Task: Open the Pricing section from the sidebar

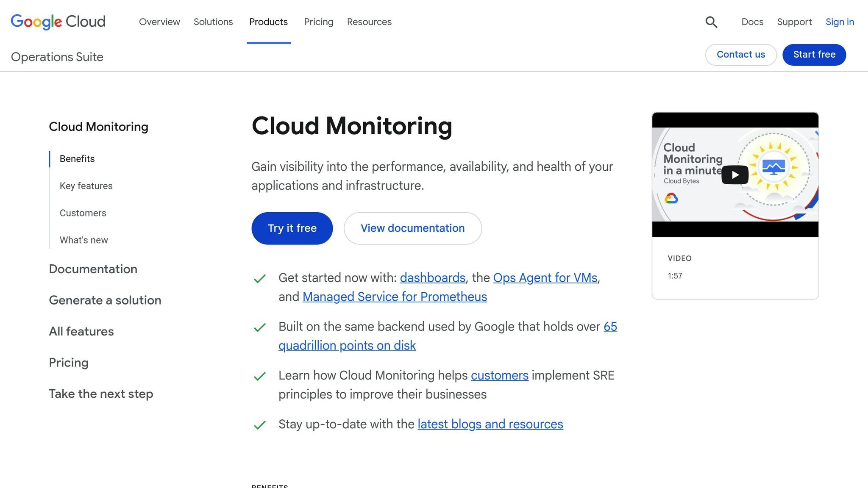Action: click(69, 362)
